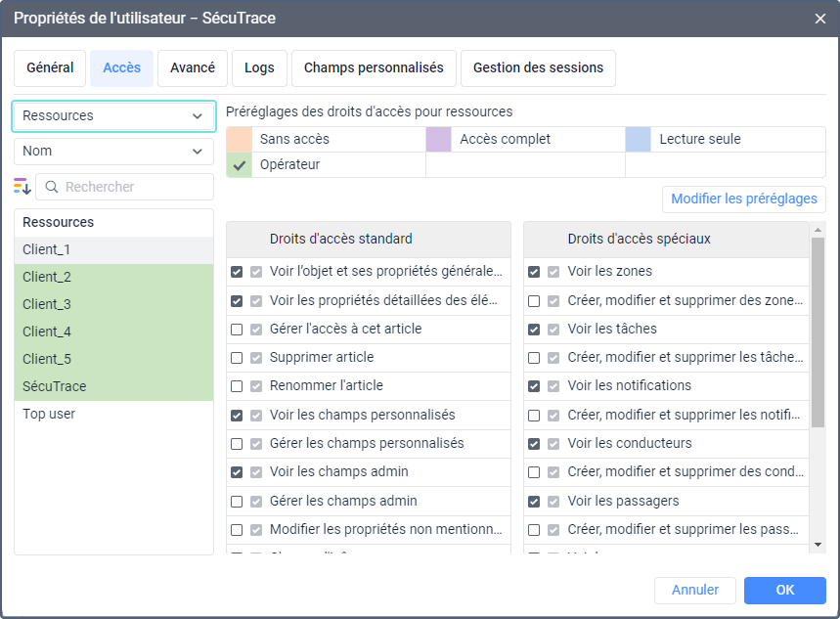The image size is (840, 619).
Task: Disable 'Voir les zones' checkbox
Action: 534,272
